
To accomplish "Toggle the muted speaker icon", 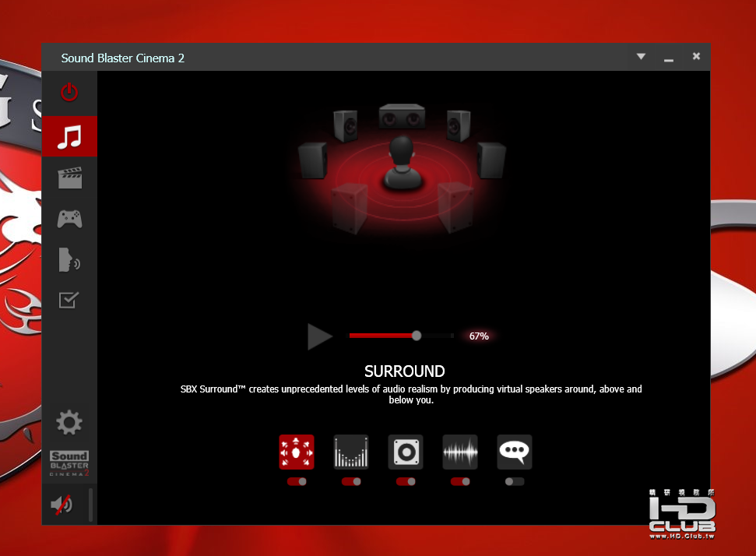I will (62, 505).
